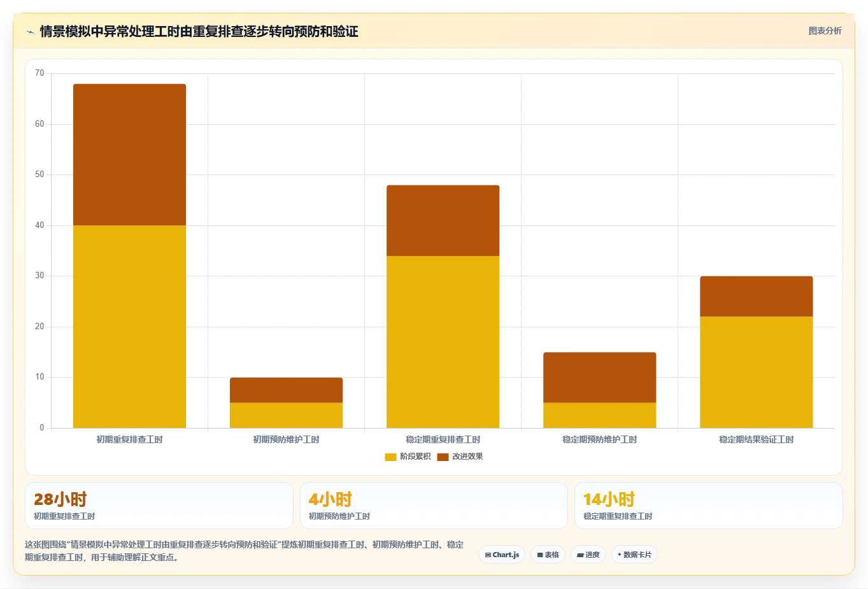Click the chart title about 情景模拟中异常处理工时

click(199, 31)
